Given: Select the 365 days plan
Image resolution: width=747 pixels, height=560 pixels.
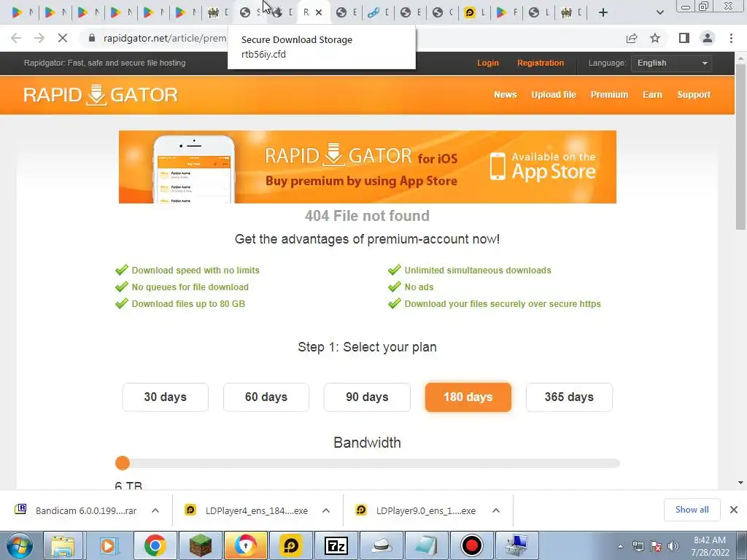Looking at the screenshot, I should (x=569, y=397).
